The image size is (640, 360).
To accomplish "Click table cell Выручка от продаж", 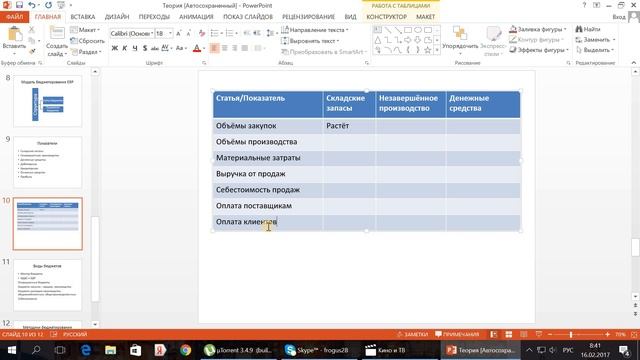I will (x=268, y=174).
